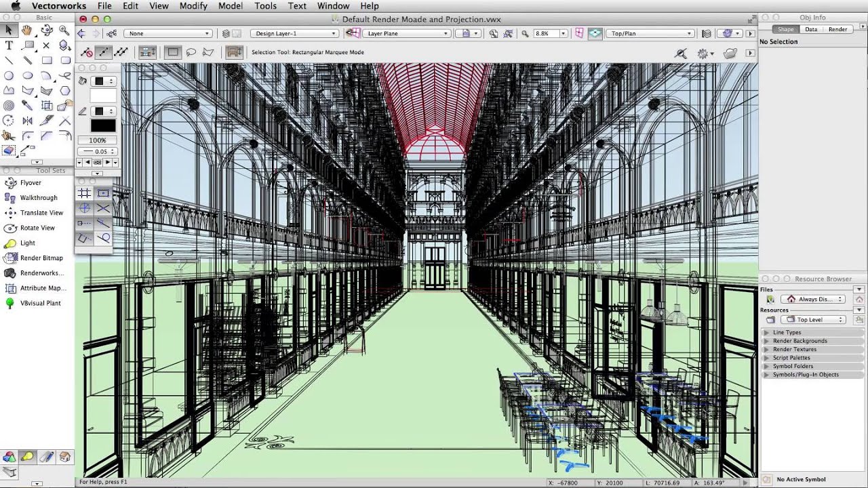
Task: Switch to the Render tab
Action: coord(837,29)
